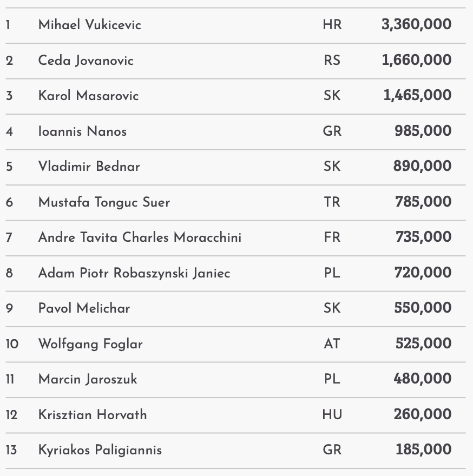Select the 185,000 chip count

pyautogui.click(x=423, y=449)
